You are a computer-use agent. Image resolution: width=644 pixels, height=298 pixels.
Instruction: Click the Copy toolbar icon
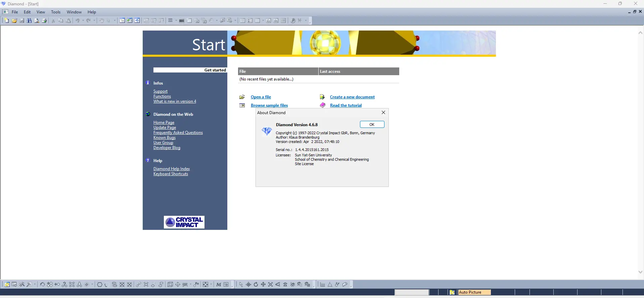pyautogui.click(x=61, y=20)
